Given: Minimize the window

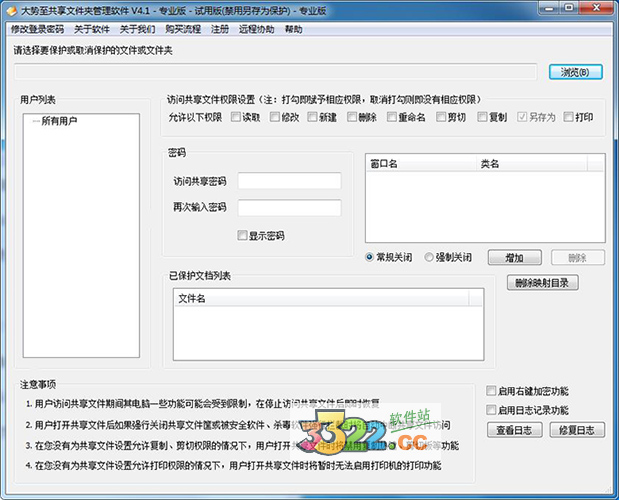Looking at the screenshot, I should 549,8.
